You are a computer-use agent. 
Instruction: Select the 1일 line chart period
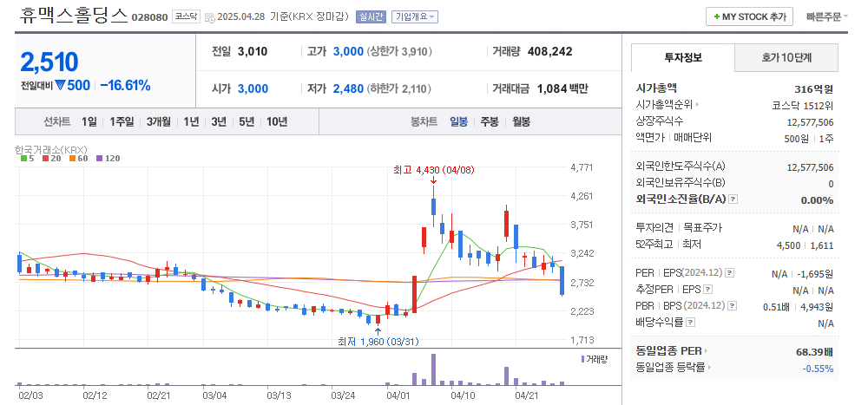click(89, 121)
